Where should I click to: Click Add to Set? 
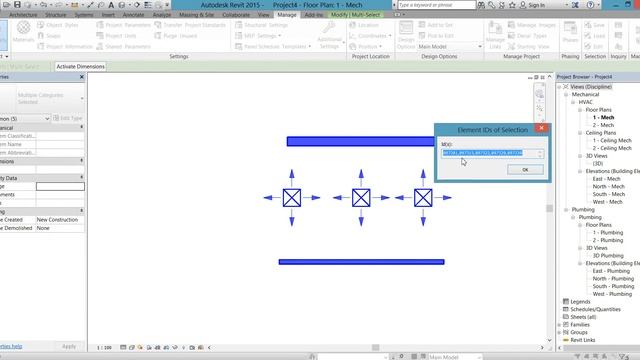pyautogui.click(x=436, y=25)
